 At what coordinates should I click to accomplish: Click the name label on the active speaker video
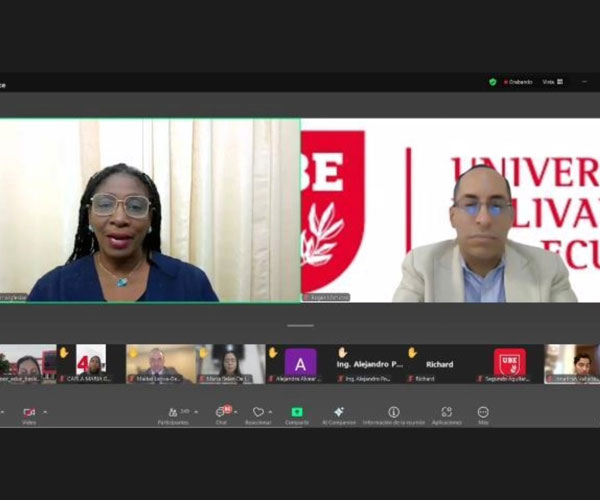pyautogui.click(x=13, y=297)
